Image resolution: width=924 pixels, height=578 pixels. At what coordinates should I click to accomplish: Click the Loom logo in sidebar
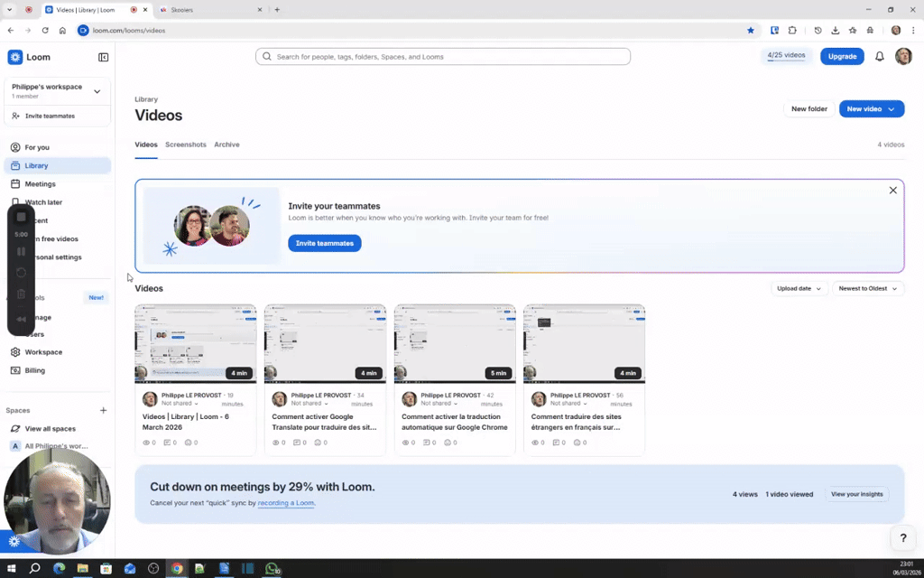(x=29, y=57)
